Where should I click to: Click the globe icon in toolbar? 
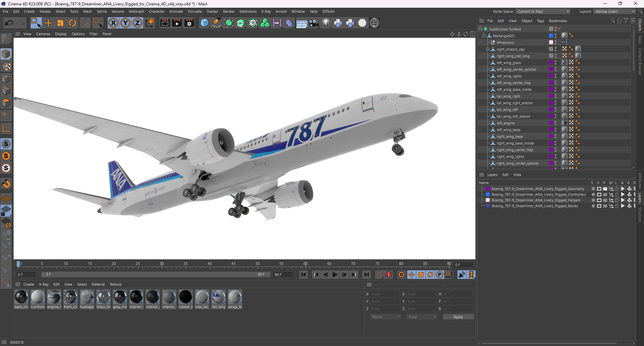pos(374,23)
